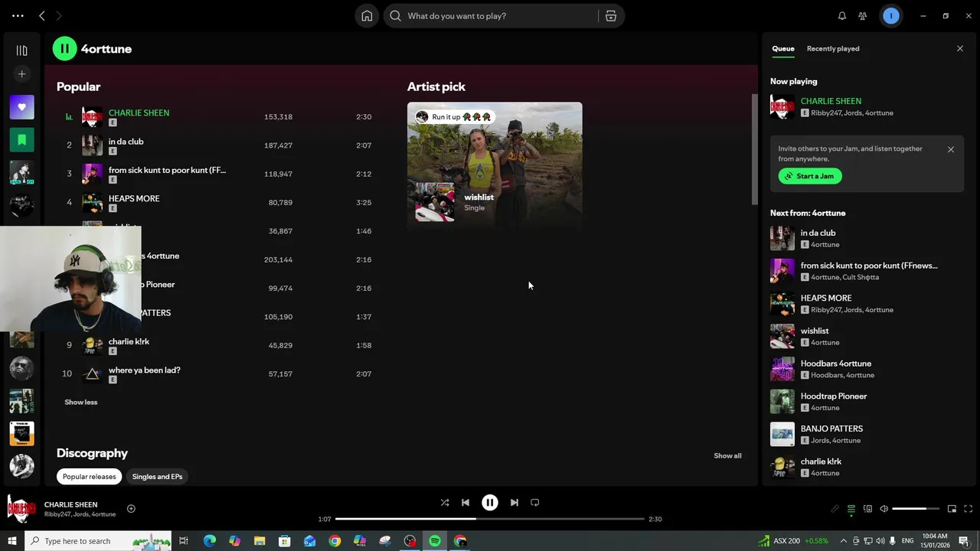Open the three-dot app menu
The height and width of the screenshot is (551, 980).
click(18, 16)
